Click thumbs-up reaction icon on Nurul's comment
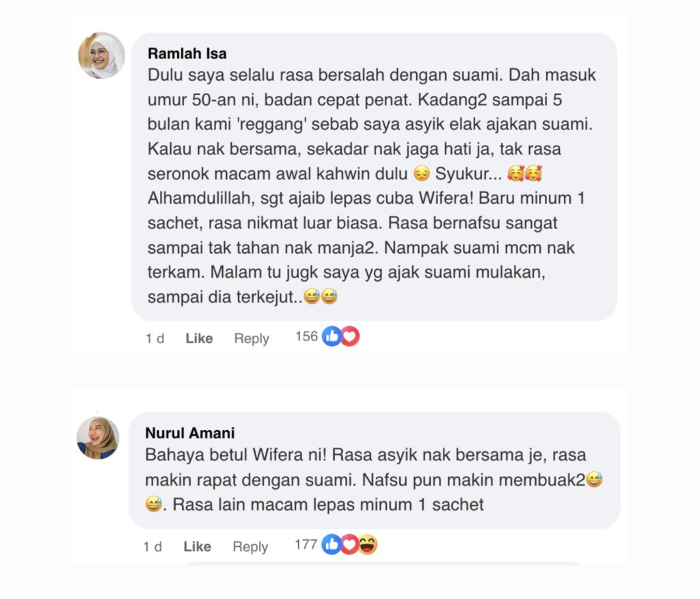Viewport: 700px width, 599px height. (332, 544)
